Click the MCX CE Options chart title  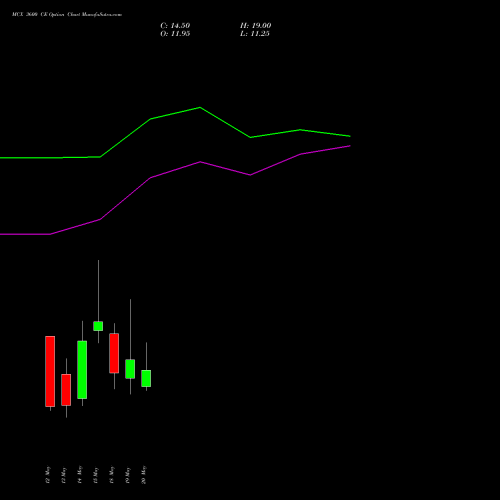(x=67, y=15)
